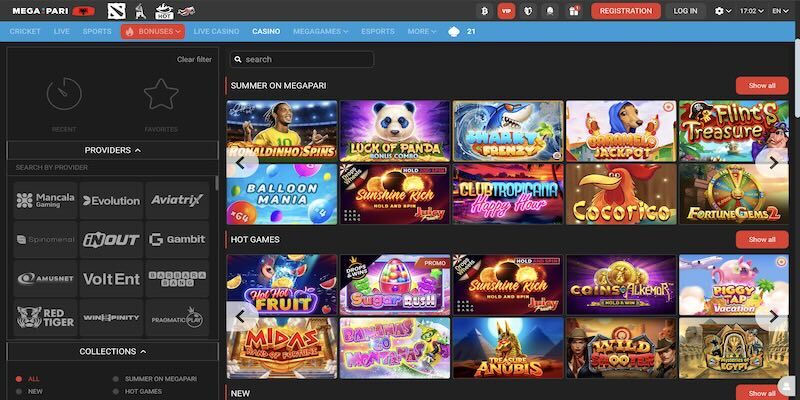Clear the provider filter

point(194,59)
